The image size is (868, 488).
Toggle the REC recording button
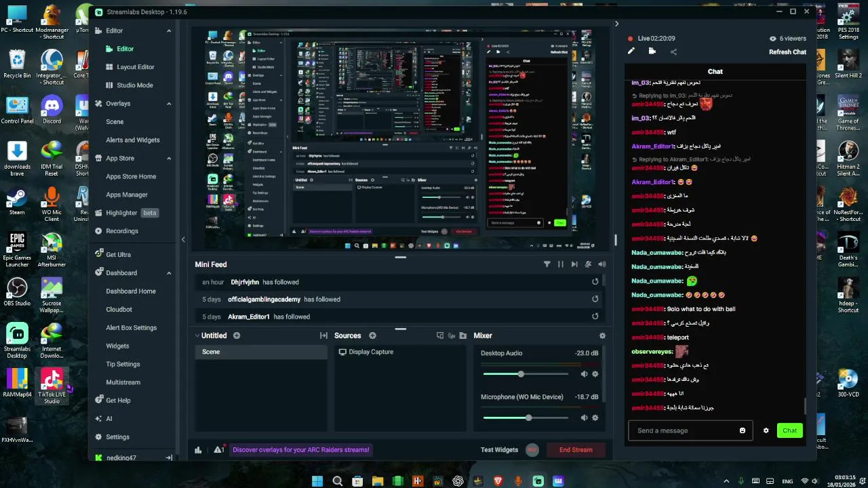[x=532, y=450]
